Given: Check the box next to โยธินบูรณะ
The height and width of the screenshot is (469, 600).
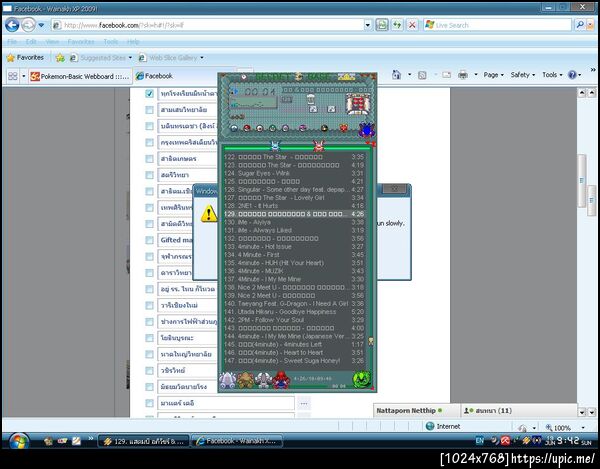Looking at the screenshot, I should [x=150, y=338].
